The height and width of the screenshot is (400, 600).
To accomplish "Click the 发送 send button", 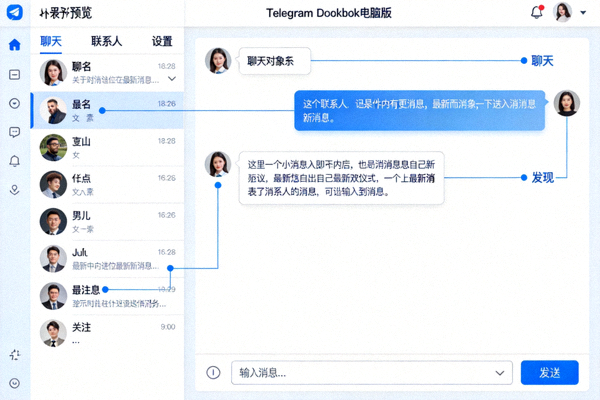I will (x=549, y=372).
